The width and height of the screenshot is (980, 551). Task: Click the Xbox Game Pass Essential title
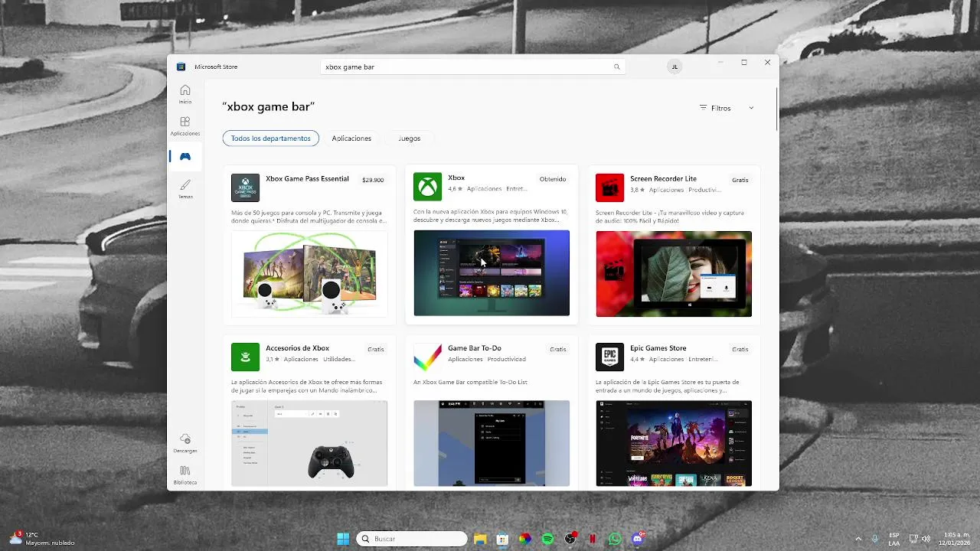pos(307,179)
